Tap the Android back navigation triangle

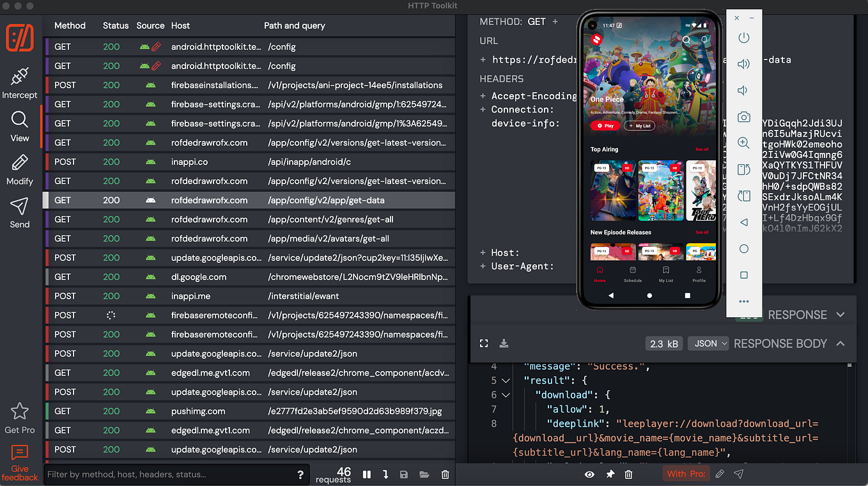point(610,295)
